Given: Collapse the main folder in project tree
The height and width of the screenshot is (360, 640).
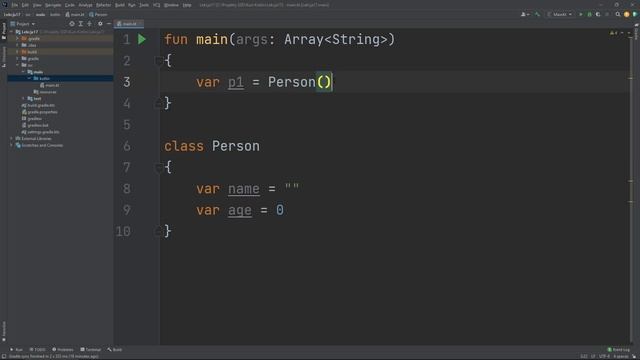Looking at the screenshot, I should pos(23,72).
